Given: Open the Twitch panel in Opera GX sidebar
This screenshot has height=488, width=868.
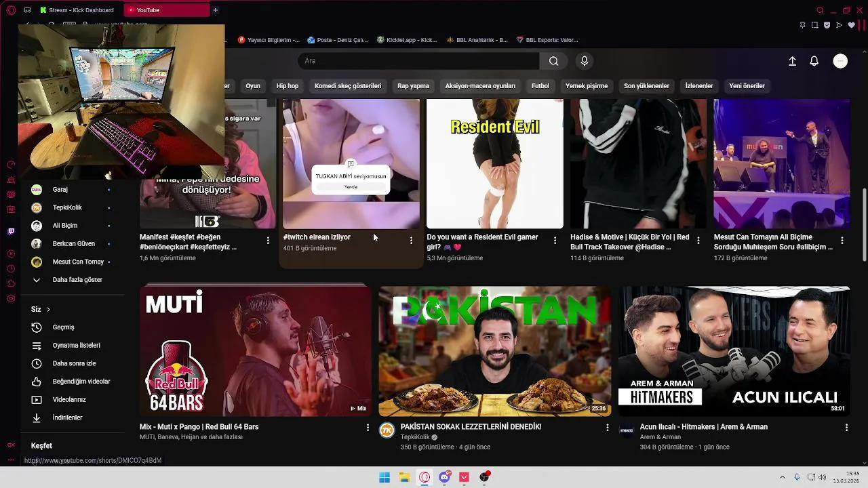Looking at the screenshot, I should pyautogui.click(x=10, y=231).
